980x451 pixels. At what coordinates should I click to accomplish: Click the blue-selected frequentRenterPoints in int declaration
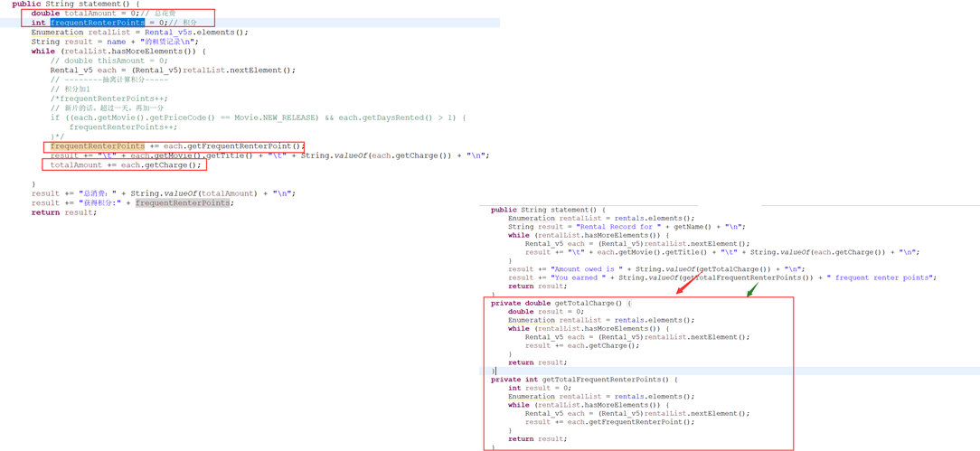click(x=97, y=23)
